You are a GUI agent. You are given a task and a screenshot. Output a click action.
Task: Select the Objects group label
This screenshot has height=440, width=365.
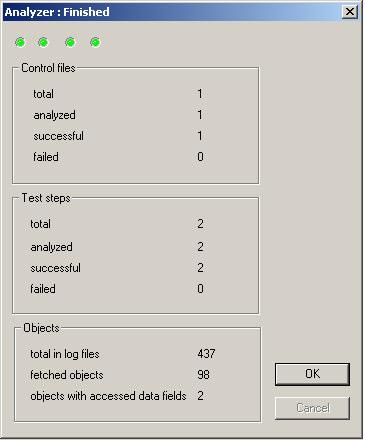pos(41,328)
